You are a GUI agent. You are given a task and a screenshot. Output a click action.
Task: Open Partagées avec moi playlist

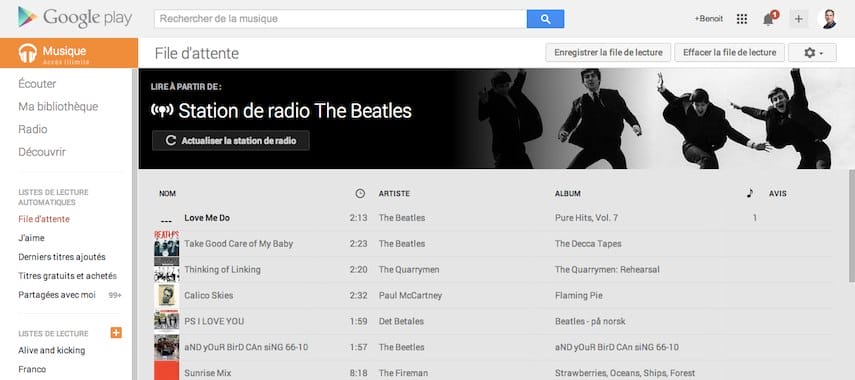(57, 295)
